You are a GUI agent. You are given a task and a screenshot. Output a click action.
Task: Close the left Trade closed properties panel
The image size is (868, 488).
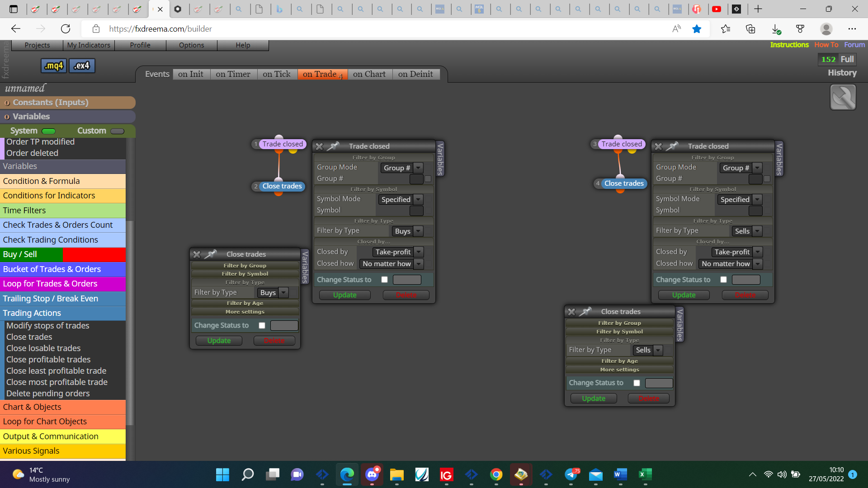(x=319, y=146)
